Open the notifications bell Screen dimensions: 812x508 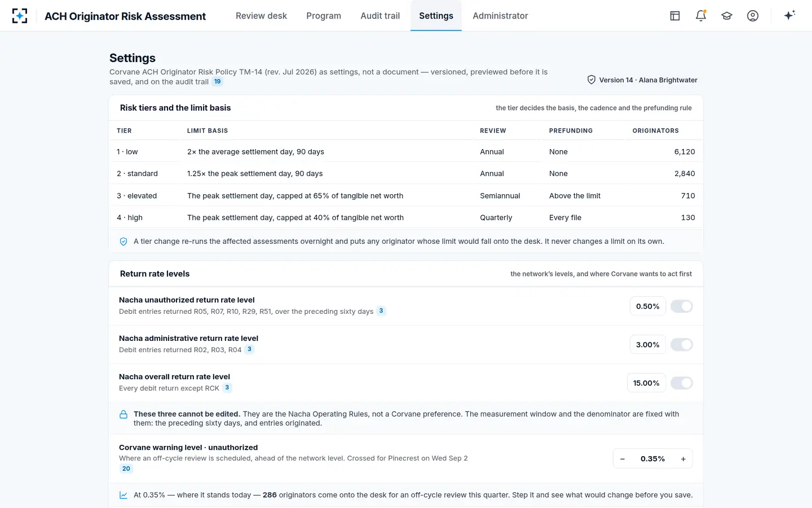pyautogui.click(x=701, y=16)
